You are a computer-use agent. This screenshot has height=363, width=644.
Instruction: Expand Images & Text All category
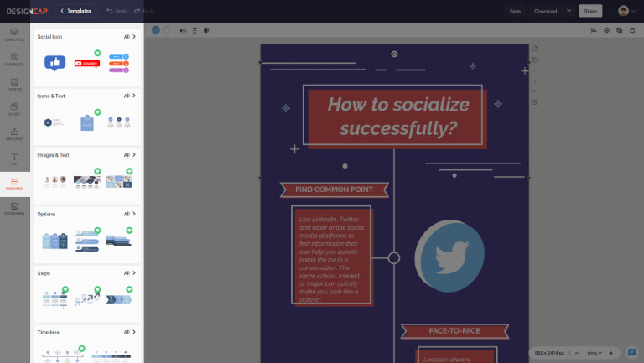pyautogui.click(x=130, y=155)
